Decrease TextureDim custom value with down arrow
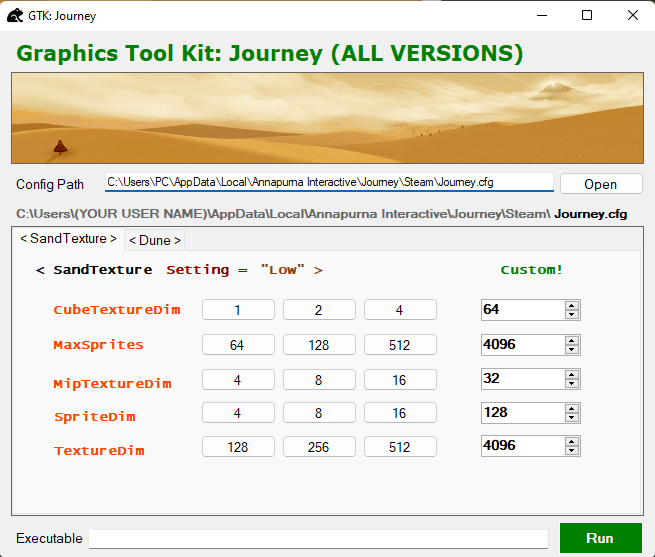Image resolution: width=655 pixels, height=557 pixels. pos(571,451)
